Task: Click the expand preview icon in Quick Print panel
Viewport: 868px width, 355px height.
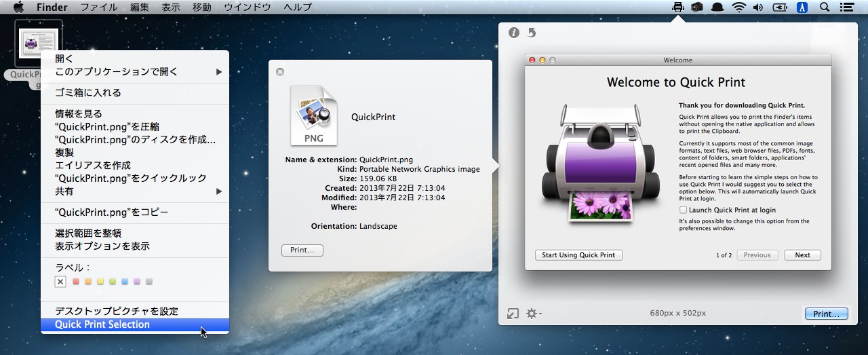Action: (513, 314)
